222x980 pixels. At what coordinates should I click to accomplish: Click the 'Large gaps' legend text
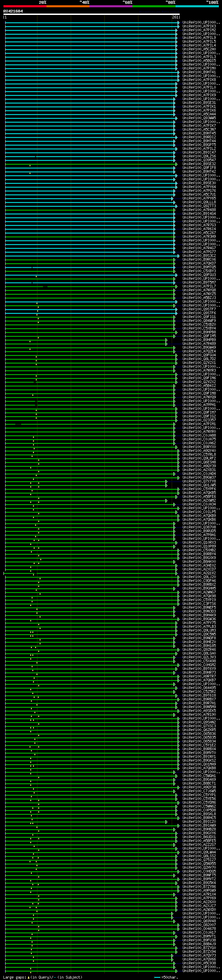(15, 977)
